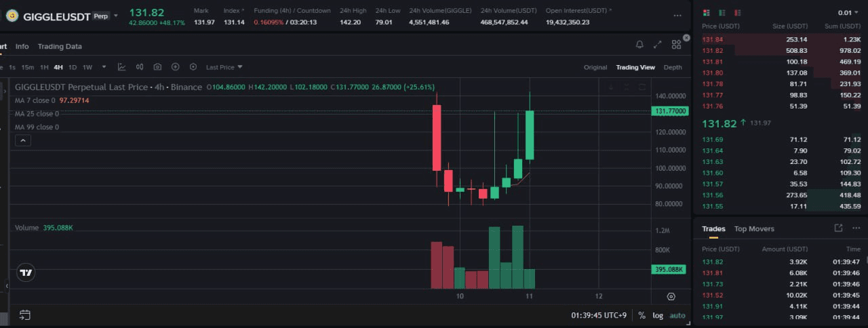Toggle the log scale on chart
This screenshot has width=868, height=328.
click(658, 315)
